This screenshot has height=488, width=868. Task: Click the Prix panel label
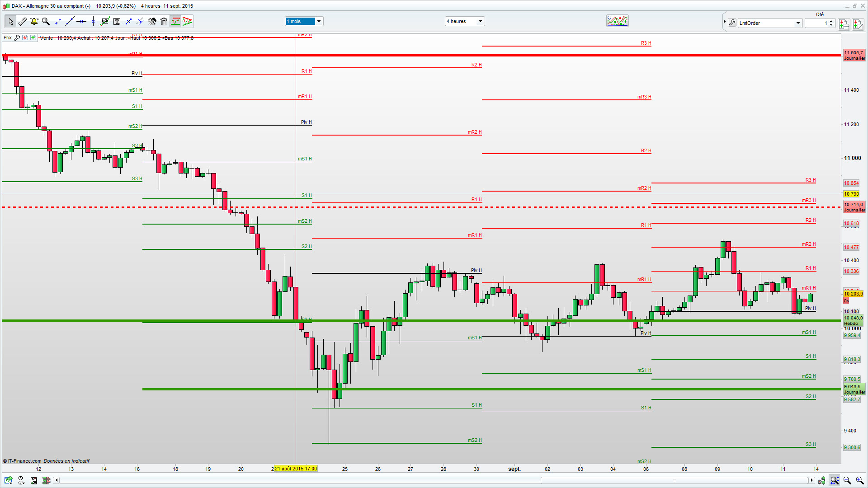point(8,38)
